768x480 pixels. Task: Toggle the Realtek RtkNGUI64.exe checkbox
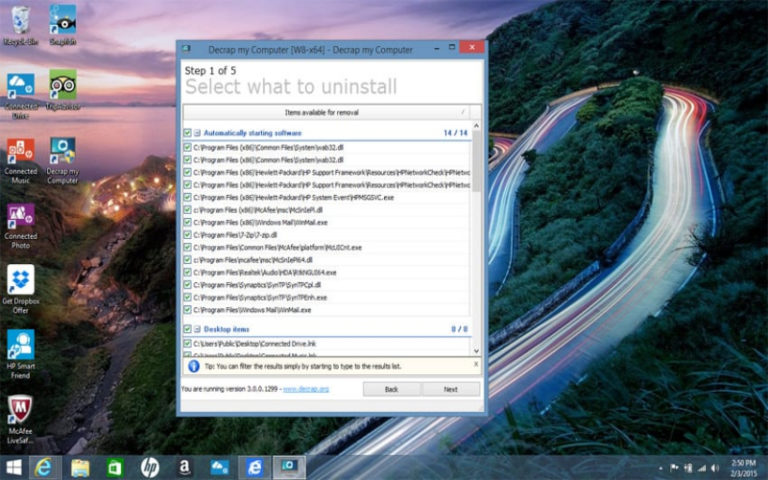(187, 272)
